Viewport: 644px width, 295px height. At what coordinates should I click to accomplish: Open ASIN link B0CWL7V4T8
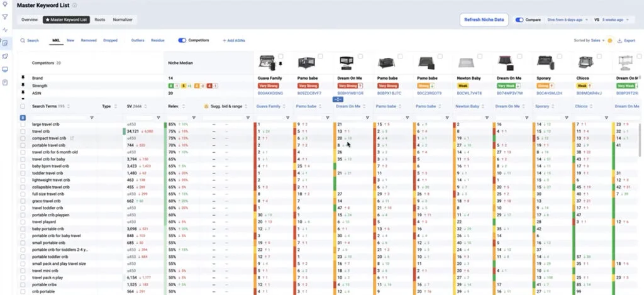pyautogui.click(x=469, y=93)
